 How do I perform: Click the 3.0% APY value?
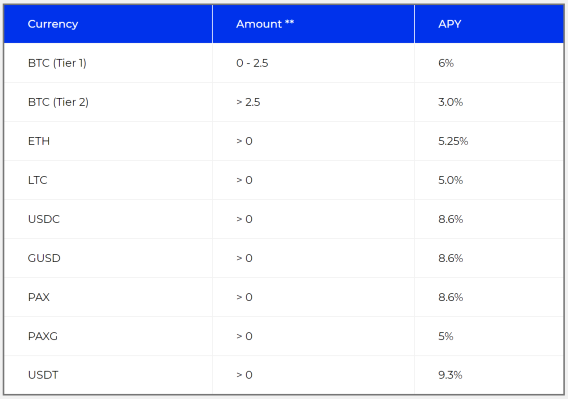click(451, 102)
